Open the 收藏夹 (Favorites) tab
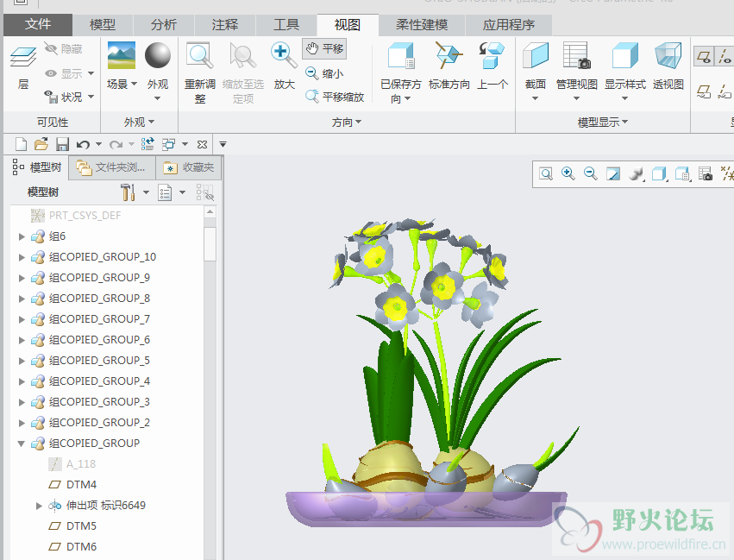The height and width of the screenshot is (560, 734). click(x=189, y=167)
